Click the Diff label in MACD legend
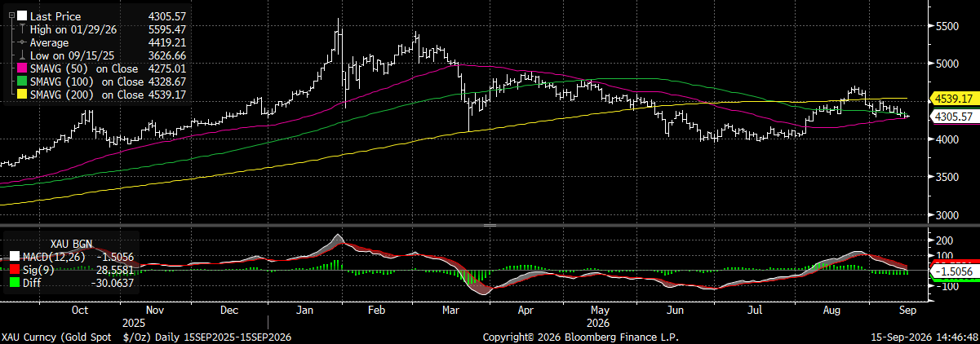 pyautogui.click(x=33, y=283)
